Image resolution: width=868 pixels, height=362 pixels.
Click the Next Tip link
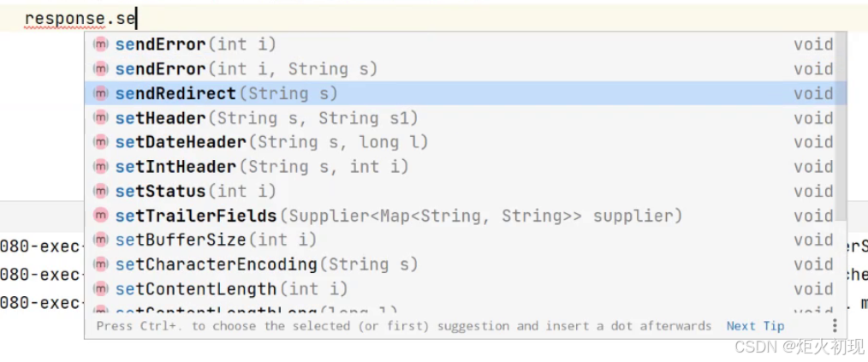tap(755, 326)
